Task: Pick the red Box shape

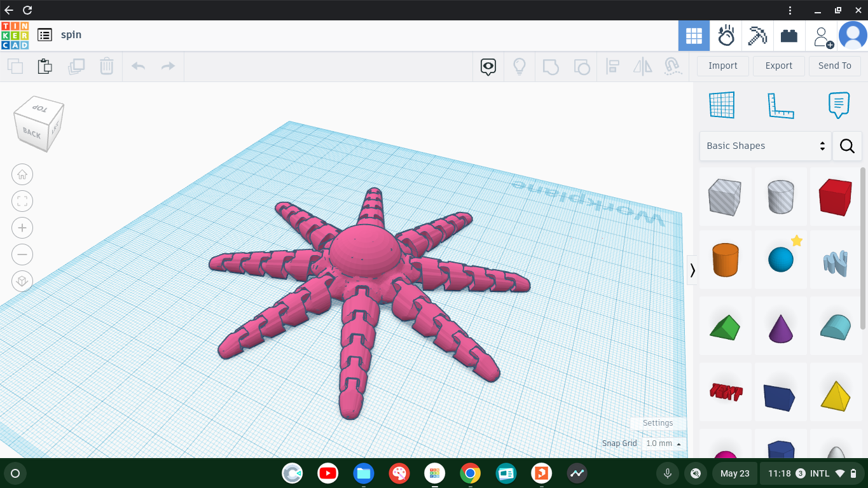Action: pos(836,196)
